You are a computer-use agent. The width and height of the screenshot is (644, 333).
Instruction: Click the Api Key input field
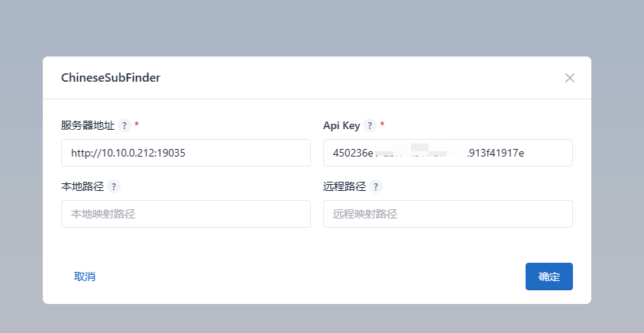[448, 153]
